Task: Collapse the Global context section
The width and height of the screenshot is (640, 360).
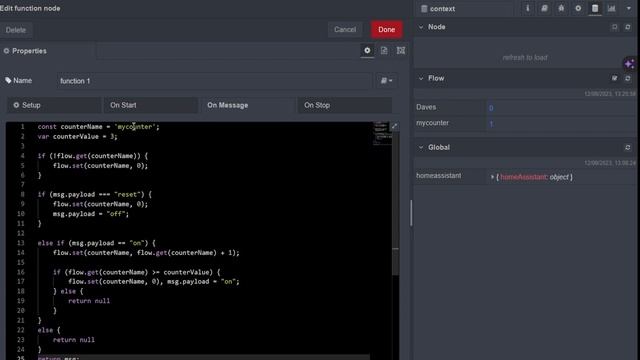Action: tap(421, 147)
